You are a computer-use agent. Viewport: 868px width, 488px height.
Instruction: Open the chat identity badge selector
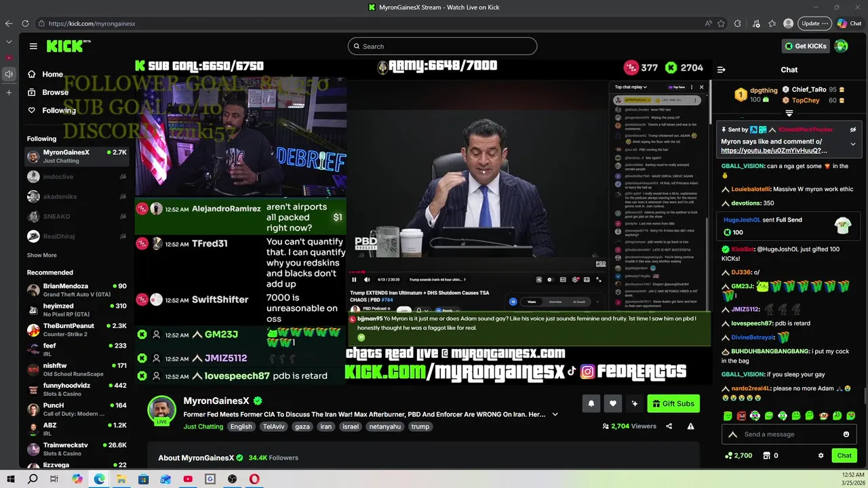(x=732, y=434)
